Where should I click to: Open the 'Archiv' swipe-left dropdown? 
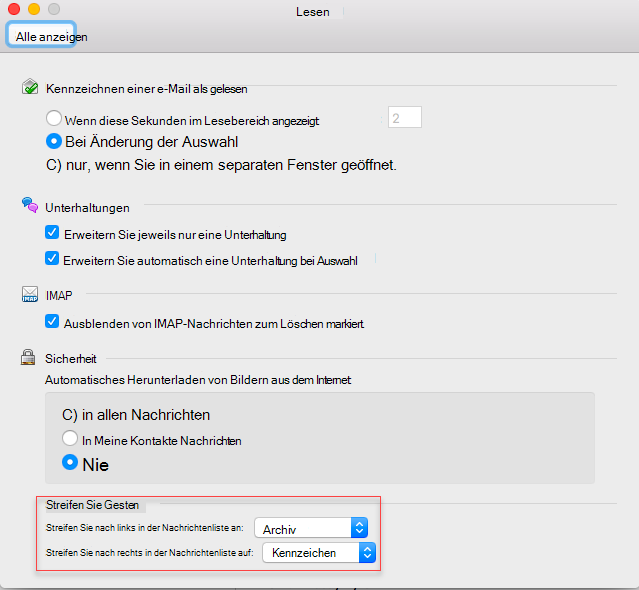(311, 527)
